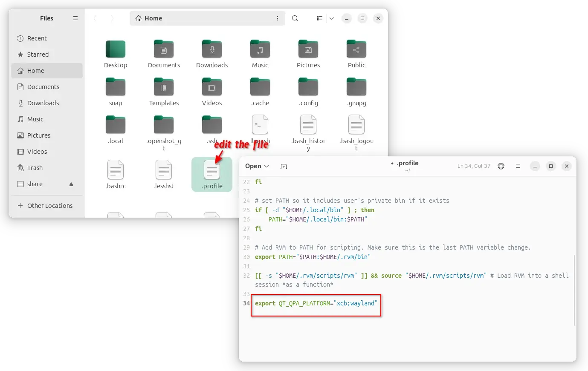Open the Downloads folder icon

point(212,50)
